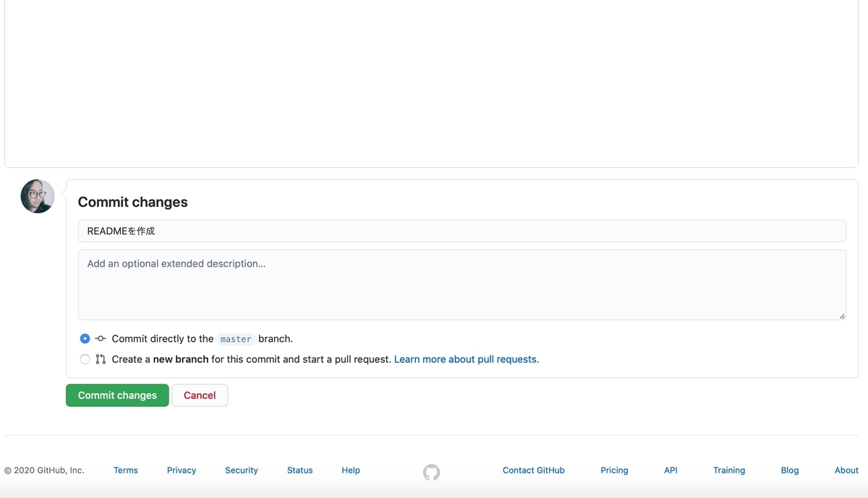
Task: Open Learn more about pull requests link
Action: [x=467, y=359]
